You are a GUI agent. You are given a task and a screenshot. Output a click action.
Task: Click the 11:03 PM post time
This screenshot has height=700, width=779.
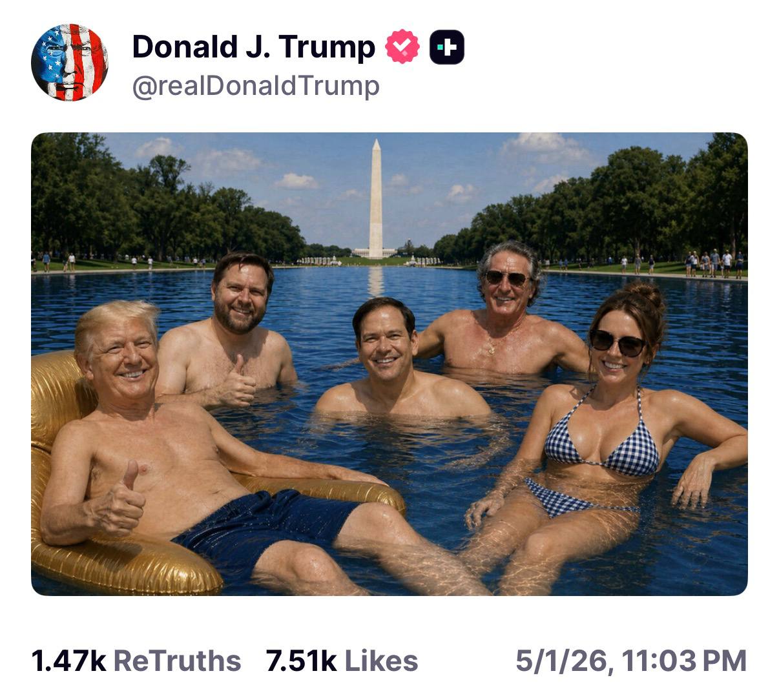point(684,661)
